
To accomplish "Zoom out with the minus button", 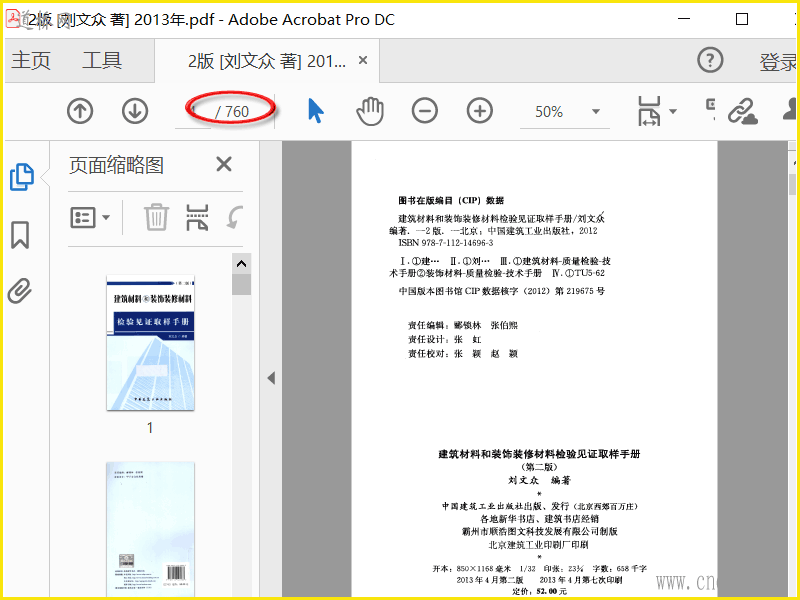I will (x=425, y=111).
